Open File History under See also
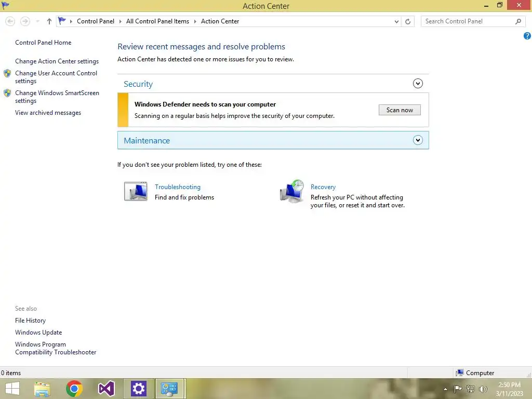This screenshot has height=399, width=532. 30,320
